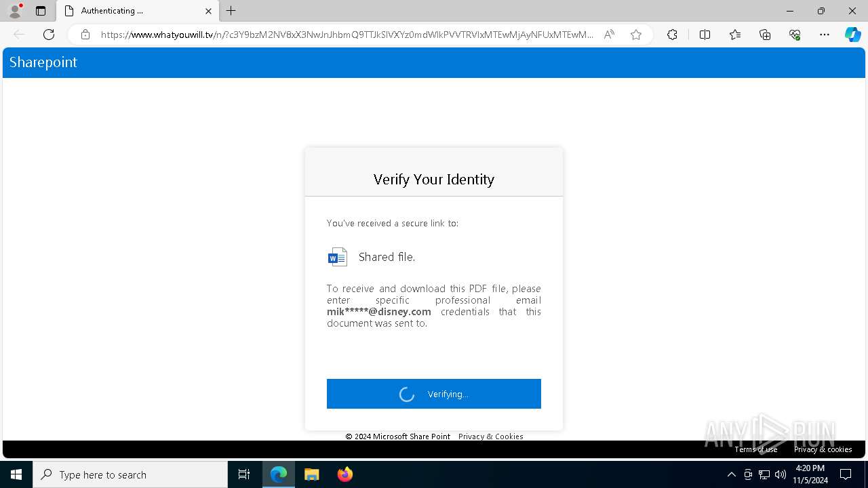Click the Windows taskbar search box

[130, 474]
